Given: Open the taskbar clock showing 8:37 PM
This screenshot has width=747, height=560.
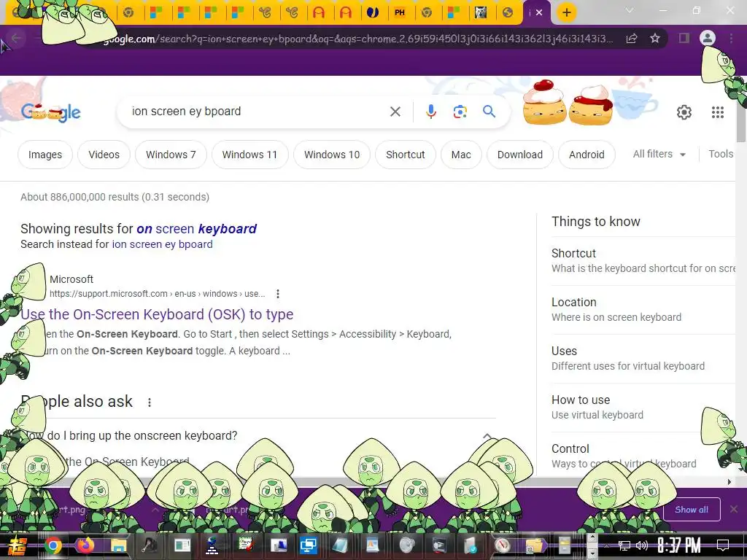Looking at the screenshot, I should point(679,545).
